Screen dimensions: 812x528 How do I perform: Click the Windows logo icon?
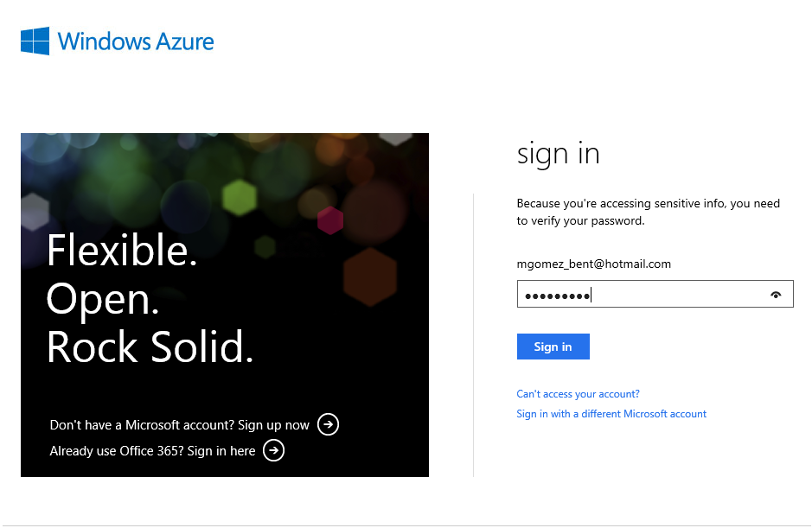pyautogui.click(x=35, y=41)
